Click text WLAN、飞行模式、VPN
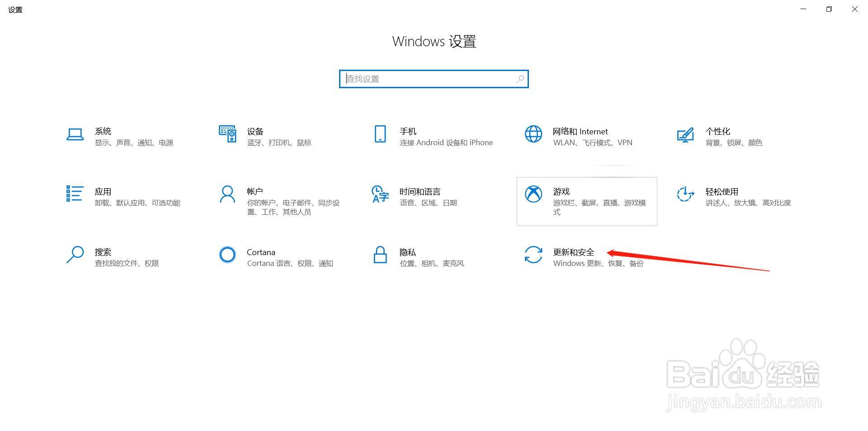Image resolution: width=868 pixels, height=431 pixels. (593, 142)
